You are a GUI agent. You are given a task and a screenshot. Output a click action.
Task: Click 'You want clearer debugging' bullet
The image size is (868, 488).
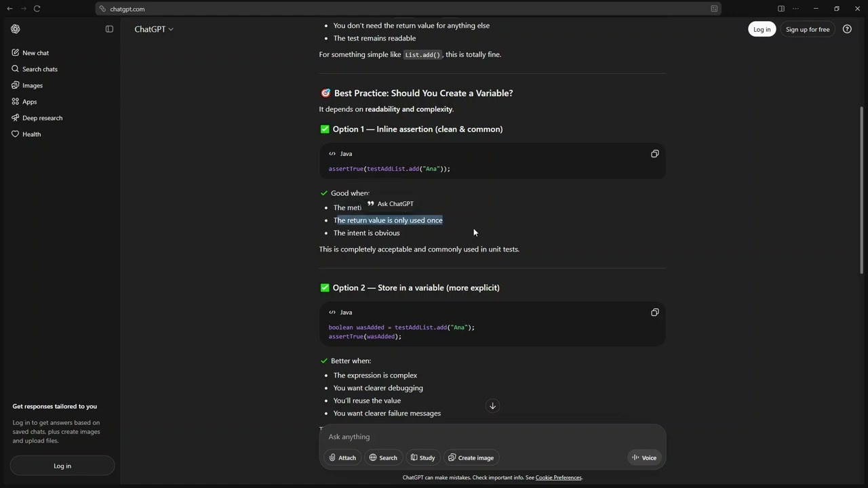tap(378, 388)
